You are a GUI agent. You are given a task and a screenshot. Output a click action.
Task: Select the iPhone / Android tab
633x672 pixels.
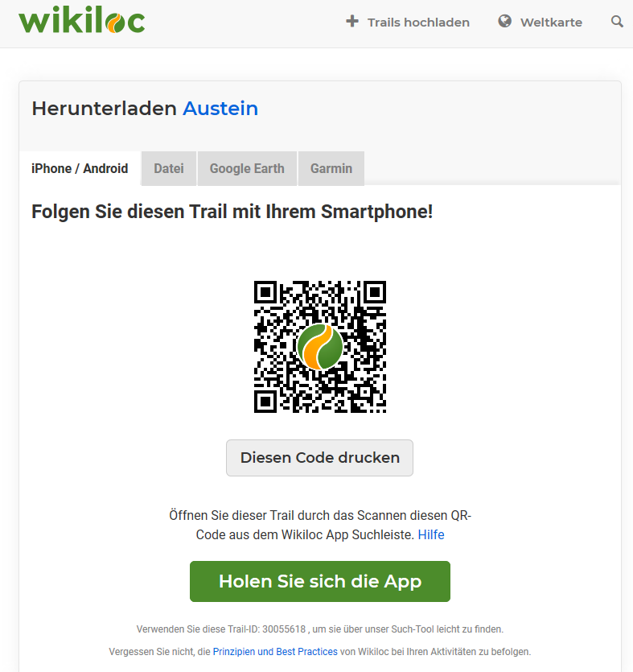point(80,168)
